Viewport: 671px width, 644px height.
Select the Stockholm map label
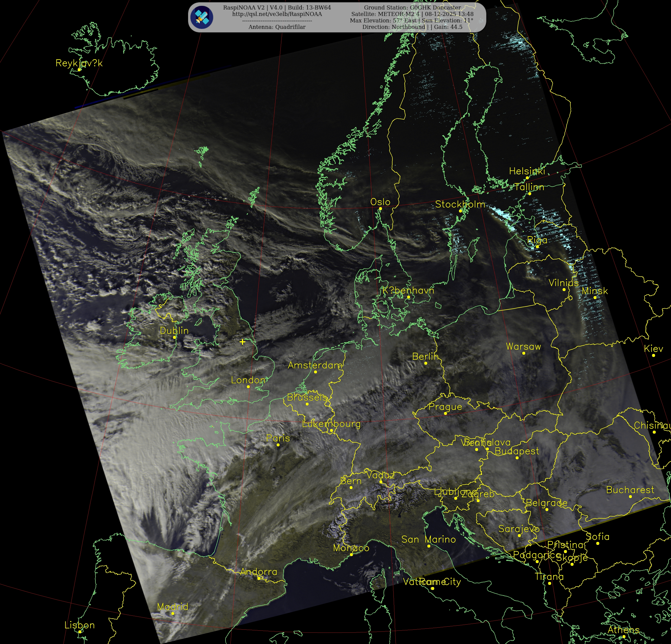460,204
